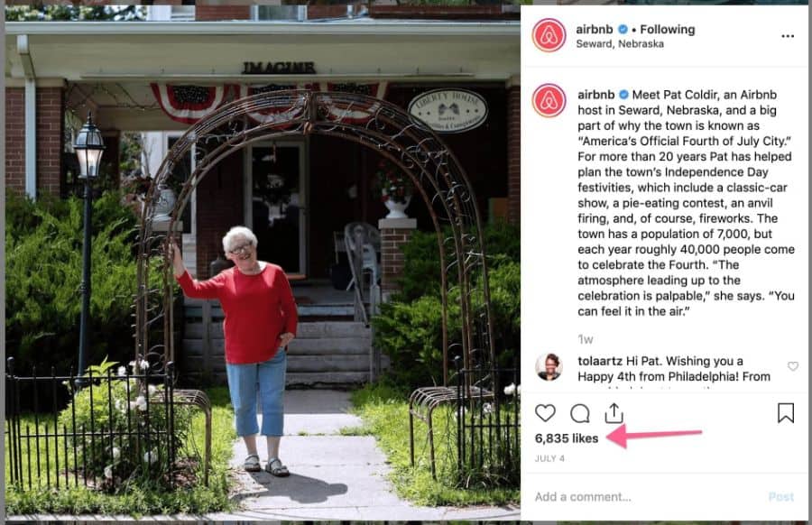This screenshot has width=812, height=525.
Task: Share the post with upload arrow icon
Action: (614, 412)
